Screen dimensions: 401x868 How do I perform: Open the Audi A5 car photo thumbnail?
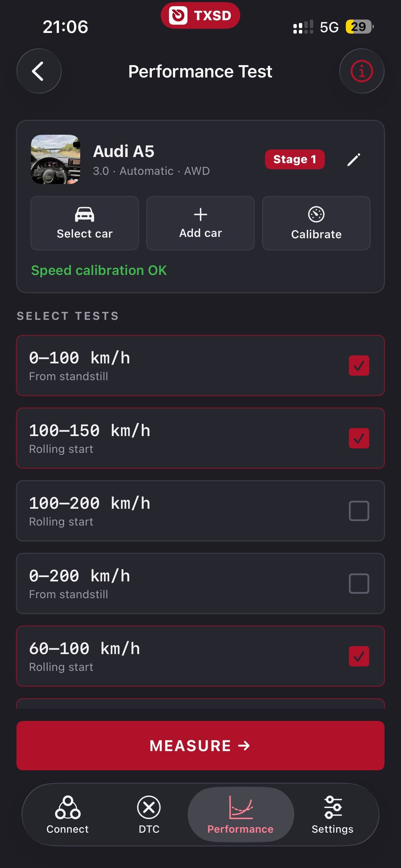[56, 159]
